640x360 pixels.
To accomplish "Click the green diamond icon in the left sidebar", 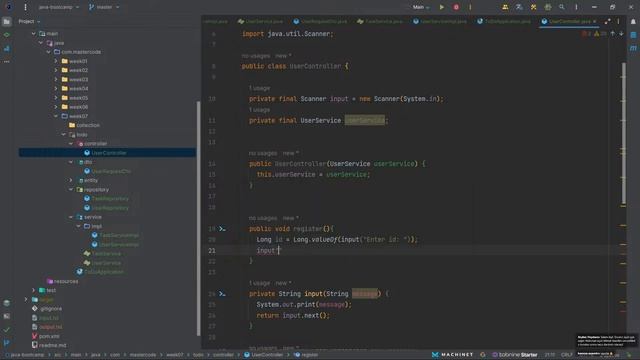I will tap(7, 35).
